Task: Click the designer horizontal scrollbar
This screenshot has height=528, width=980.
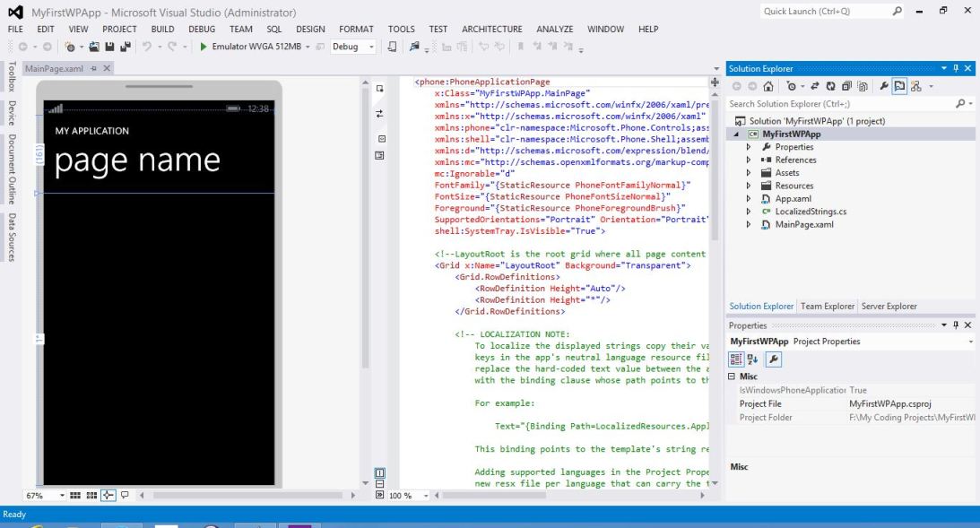Action: point(247,496)
